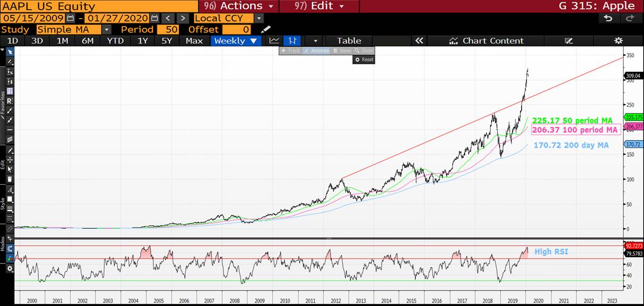The width and height of the screenshot is (644, 306).
Task: Open chart settings gear in top bar
Action: pyautogui.click(x=618, y=40)
